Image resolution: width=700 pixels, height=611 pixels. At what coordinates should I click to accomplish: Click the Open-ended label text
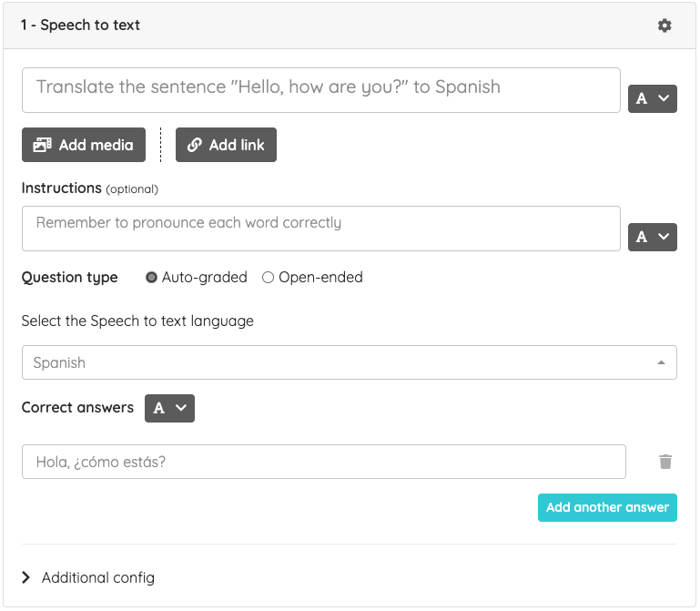pos(320,278)
